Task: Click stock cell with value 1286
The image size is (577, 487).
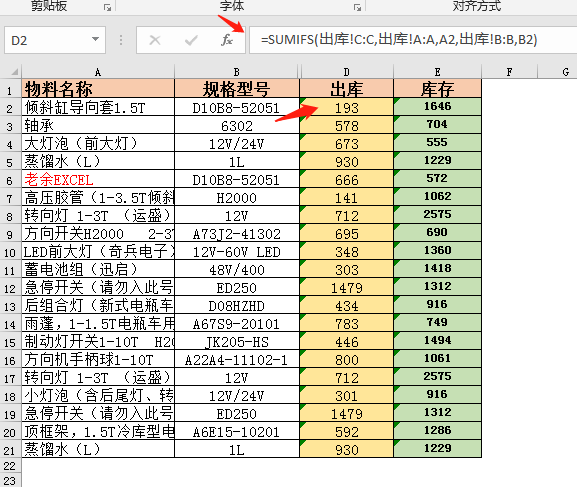Action: coord(438,431)
